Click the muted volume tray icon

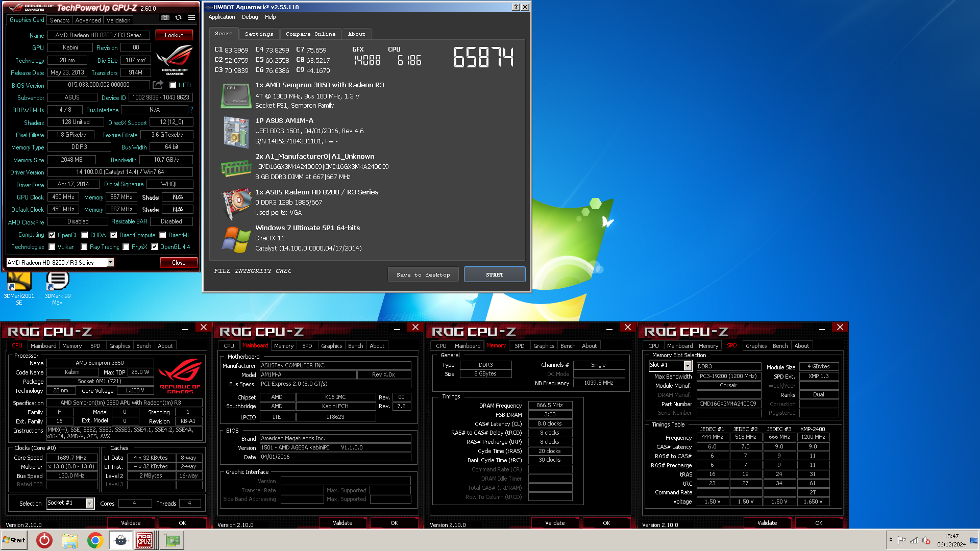(x=926, y=540)
